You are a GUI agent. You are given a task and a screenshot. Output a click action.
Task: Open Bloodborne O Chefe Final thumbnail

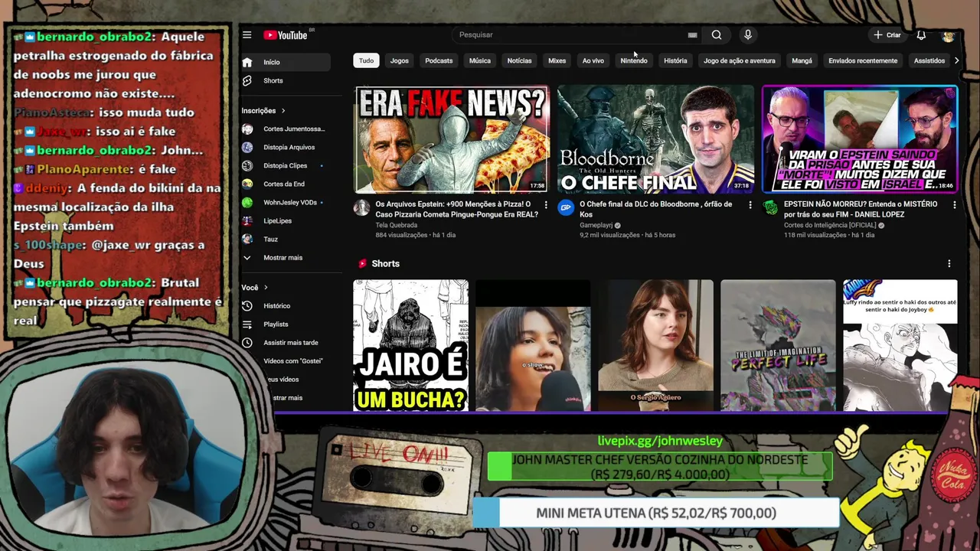655,139
